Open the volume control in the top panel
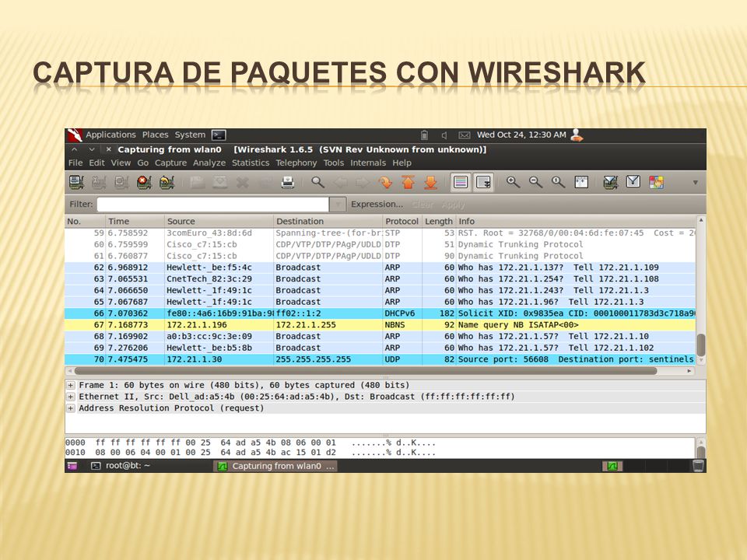The image size is (747, 560). pyautogui.click(x=444, y=135)
